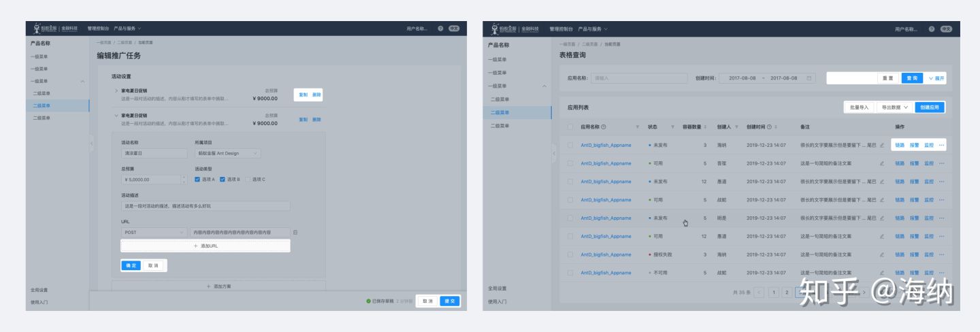Image resolution: width=980 pixels, height=332 pixels.
Task: Open 产品与服务 dropdown in right window
Action: (593, 29)
